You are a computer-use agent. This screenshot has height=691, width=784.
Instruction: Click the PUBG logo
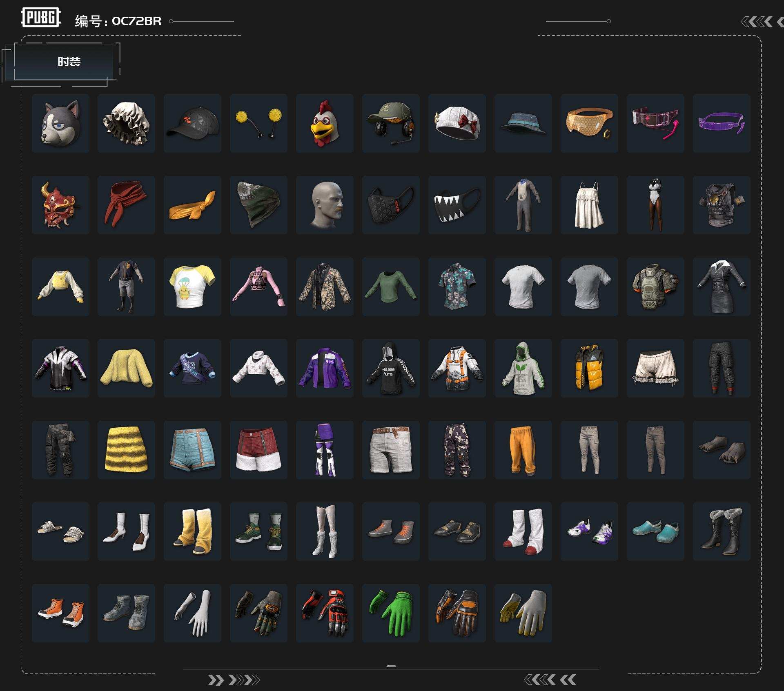[x=41, y=18]
